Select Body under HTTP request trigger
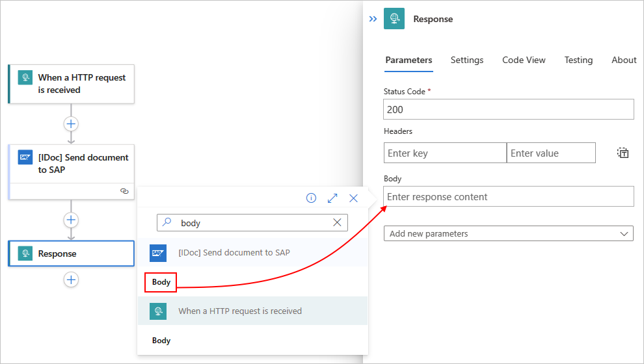This screenshot has height=364, width=644. pos(161,341)
